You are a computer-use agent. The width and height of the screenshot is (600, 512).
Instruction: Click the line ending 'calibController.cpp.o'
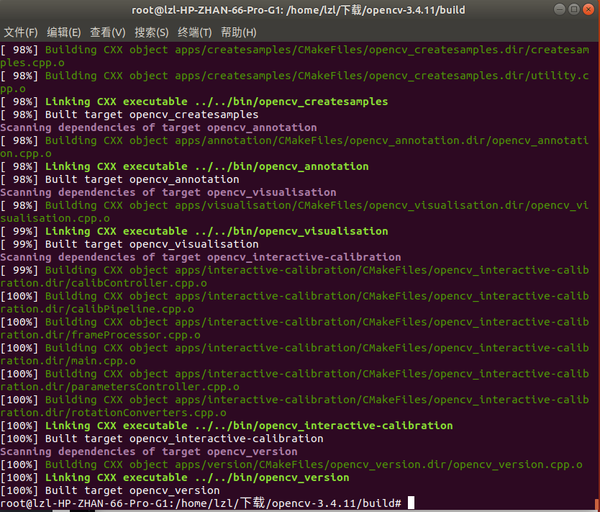tap(104, 283)
